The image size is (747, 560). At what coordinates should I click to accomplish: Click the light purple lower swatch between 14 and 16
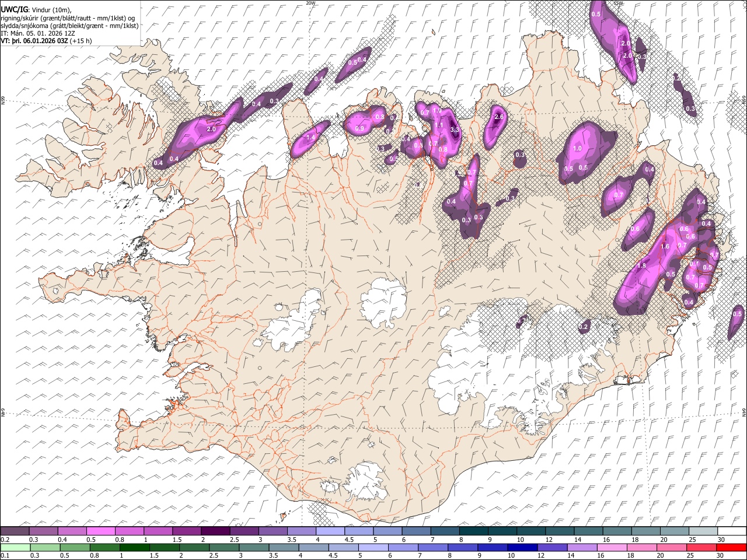(x=582, y=547)
